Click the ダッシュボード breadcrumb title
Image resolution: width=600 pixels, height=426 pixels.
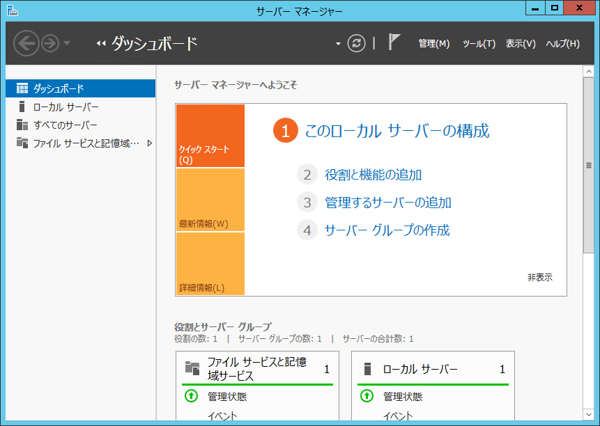point(155,44)
